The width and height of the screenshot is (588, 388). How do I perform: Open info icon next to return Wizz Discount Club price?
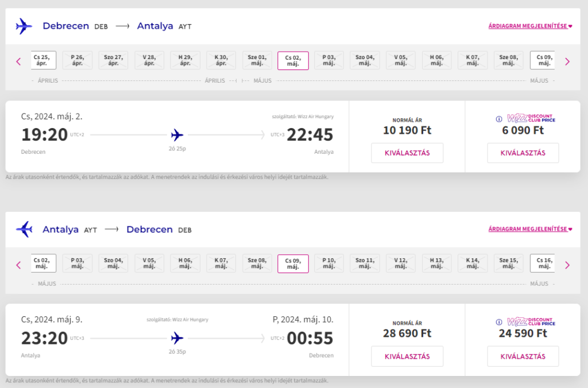[x=499, y=322]
